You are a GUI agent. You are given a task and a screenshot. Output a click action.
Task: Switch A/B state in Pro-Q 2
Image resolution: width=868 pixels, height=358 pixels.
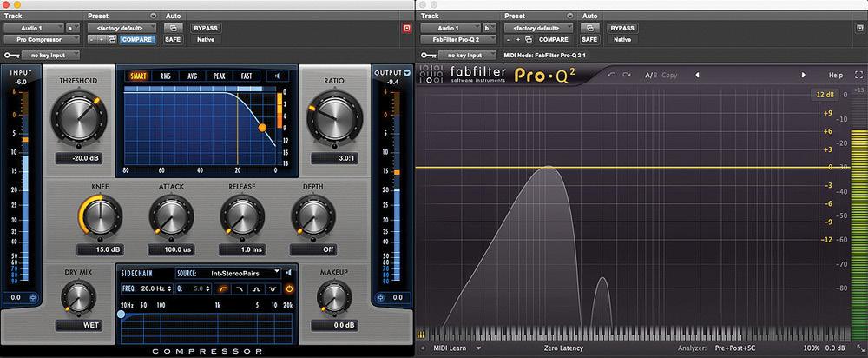(651, 75)
